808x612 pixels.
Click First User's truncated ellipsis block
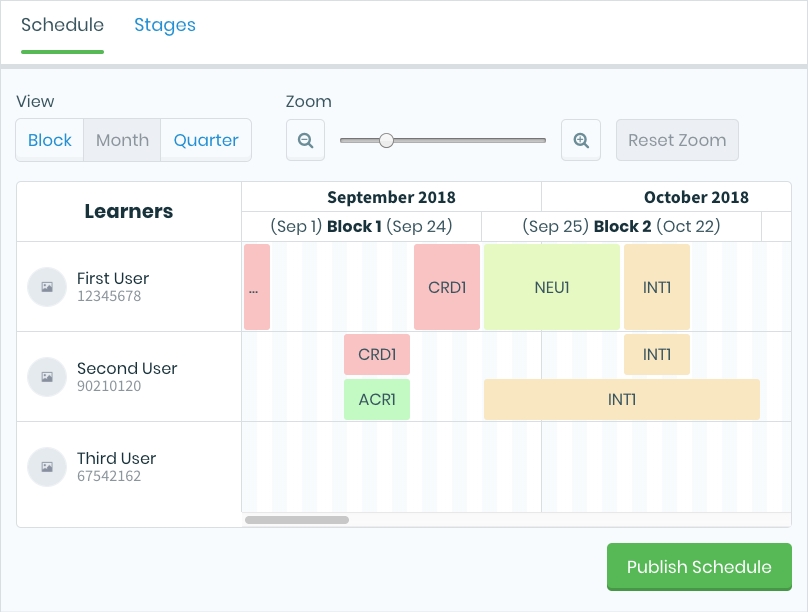click(256, 287)
